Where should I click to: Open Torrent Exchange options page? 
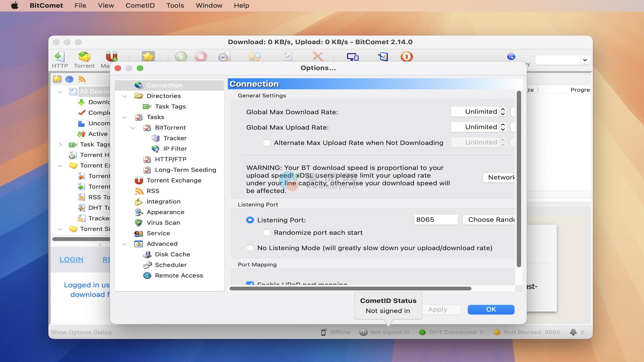[174, 180]
